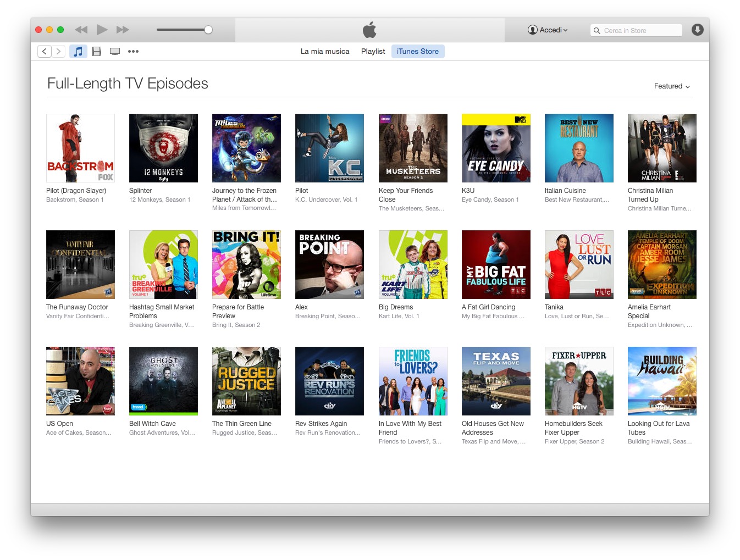Open the Fixer Upper artwork thumbnail
The height and width of the screenshot is (560, 740).
coord(579,381)
